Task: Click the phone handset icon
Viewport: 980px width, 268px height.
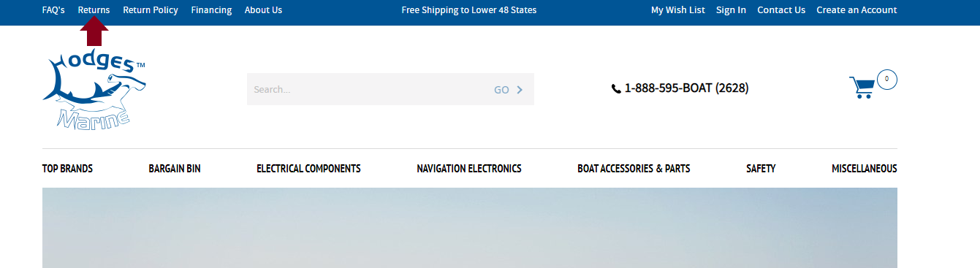Action: pyautogui.click(x=616, y=89)
